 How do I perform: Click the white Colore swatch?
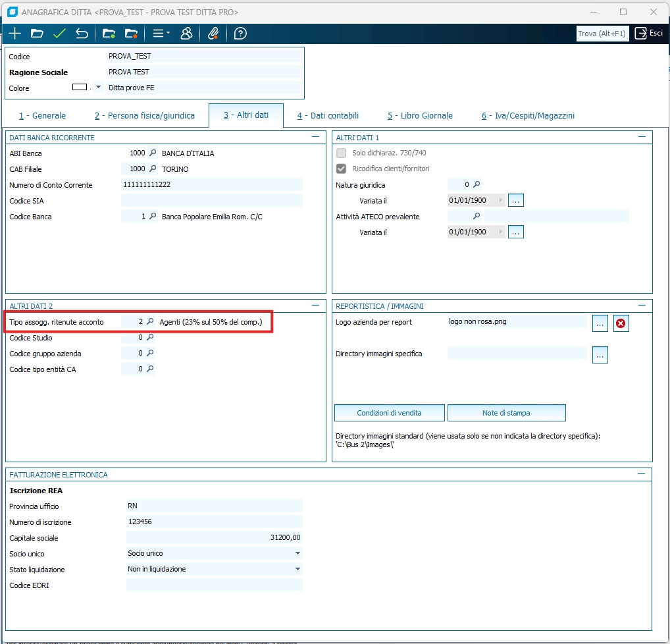point(80,88)
